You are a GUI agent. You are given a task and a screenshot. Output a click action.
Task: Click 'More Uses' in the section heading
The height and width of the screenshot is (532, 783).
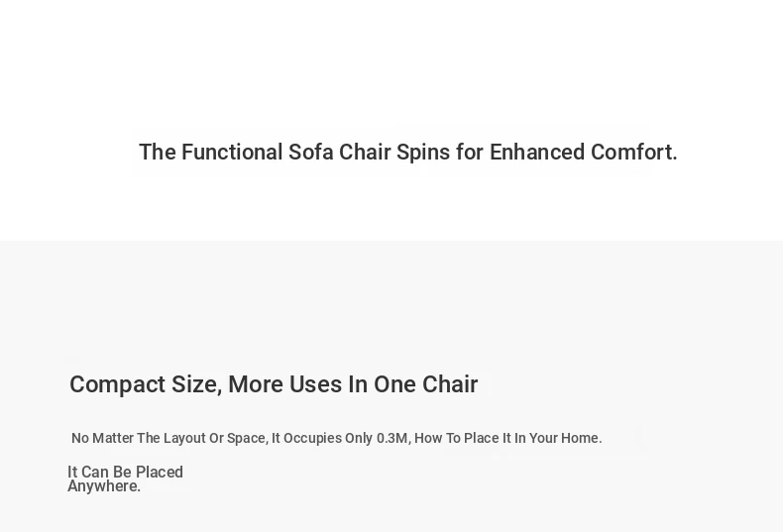click(x=284, y=384)
